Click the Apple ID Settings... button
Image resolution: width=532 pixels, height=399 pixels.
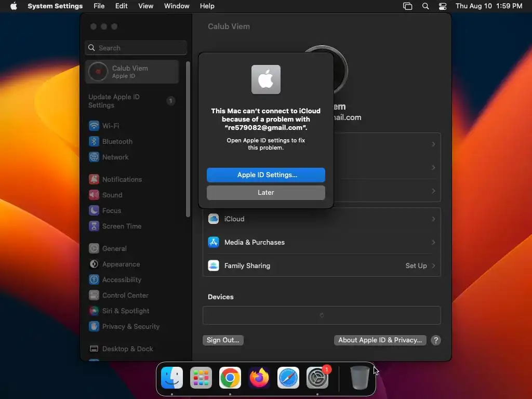[266, 175]
